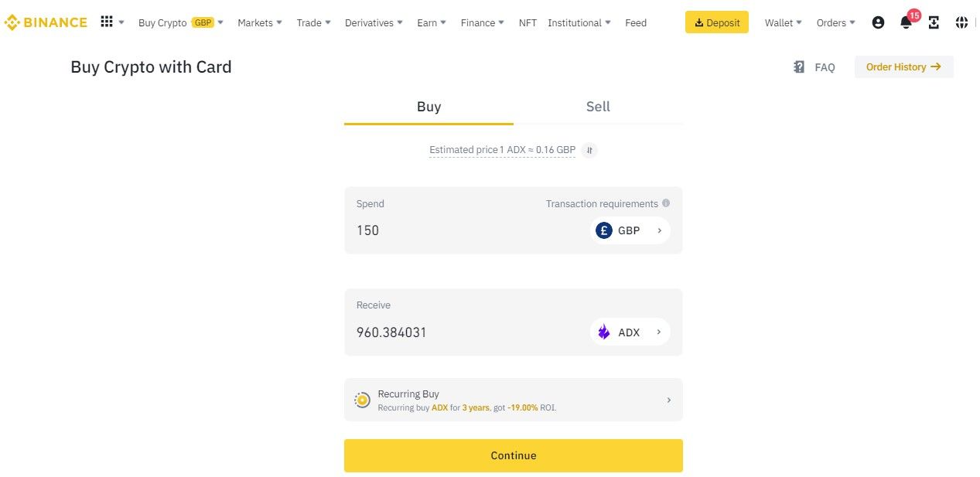This screenshot has height=477, width=980.
Task: Open the Derivatives menu
Action: click(x=374, y=22)
